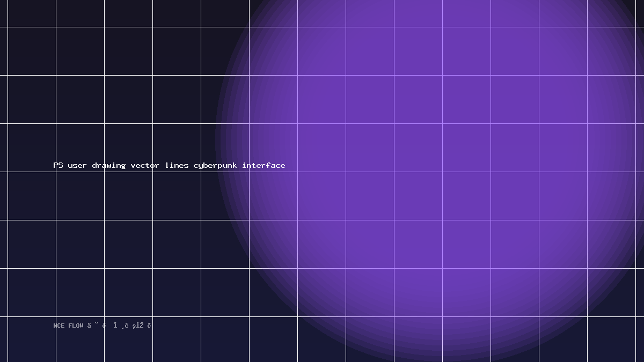Click the word "PS" in the caption
Screen dimensions: 644x362
pos(58,165)
